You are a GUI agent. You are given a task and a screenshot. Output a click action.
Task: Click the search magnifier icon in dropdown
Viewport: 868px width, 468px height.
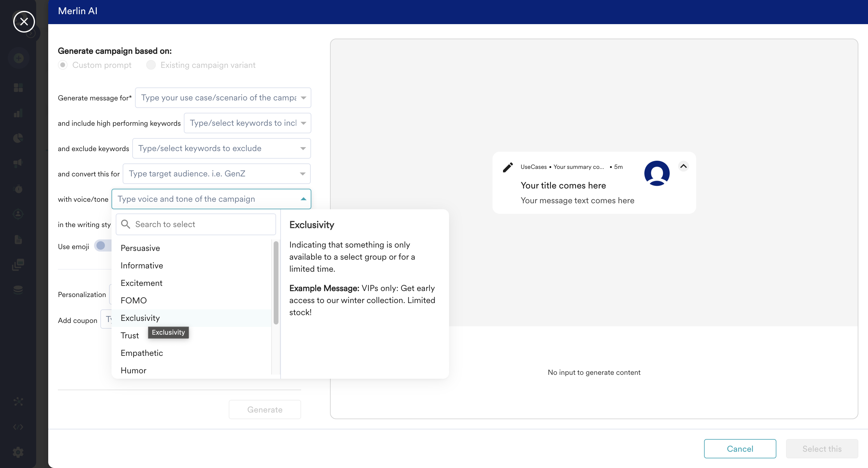(125, 224)
